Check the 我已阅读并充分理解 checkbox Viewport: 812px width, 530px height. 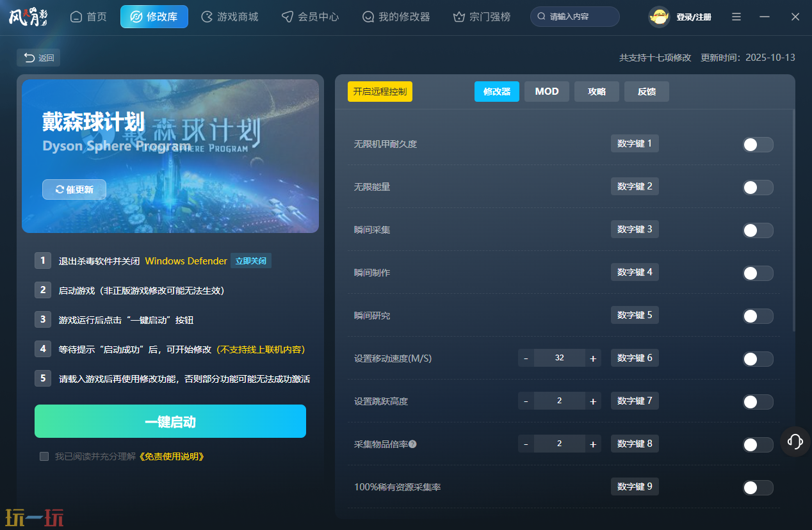(x=44, y=456)
